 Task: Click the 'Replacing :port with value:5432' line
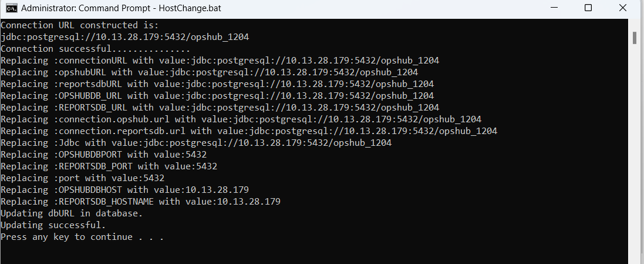click(82, 178)
